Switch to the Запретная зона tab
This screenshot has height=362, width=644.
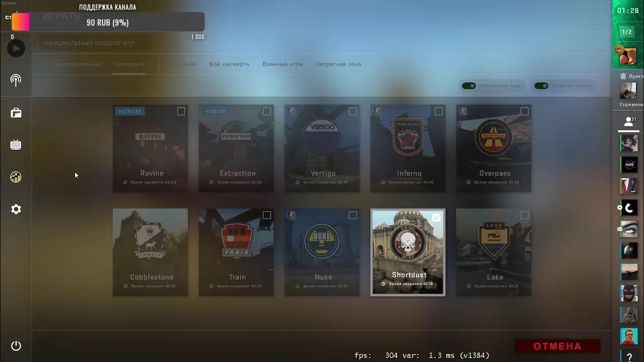point(339,64)
